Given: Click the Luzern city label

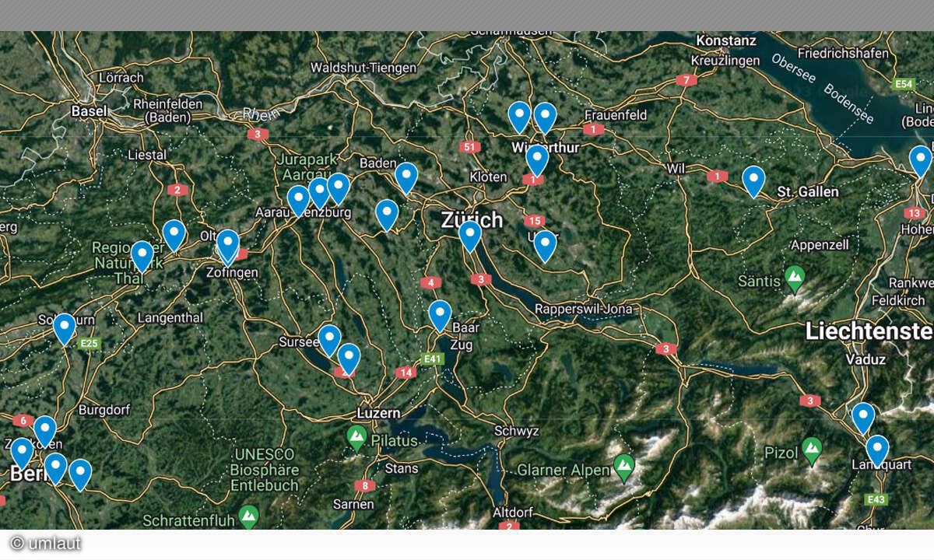Looking at the screenshot, I should pos(378,413).
